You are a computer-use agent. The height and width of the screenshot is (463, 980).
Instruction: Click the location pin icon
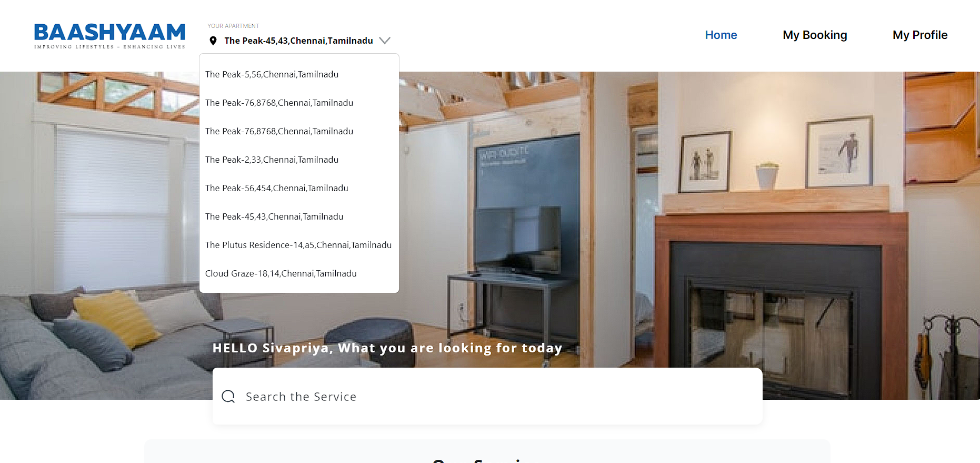point(213,41)
